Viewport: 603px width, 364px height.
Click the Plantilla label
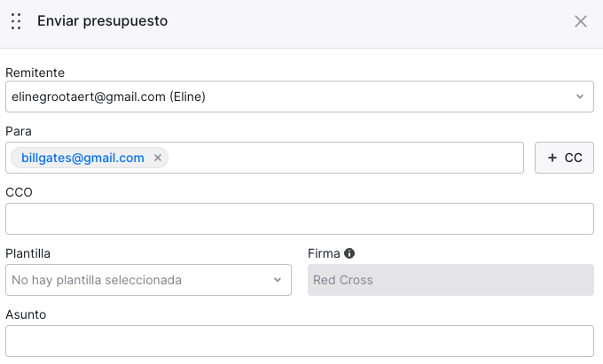click(x=27, y=253)
